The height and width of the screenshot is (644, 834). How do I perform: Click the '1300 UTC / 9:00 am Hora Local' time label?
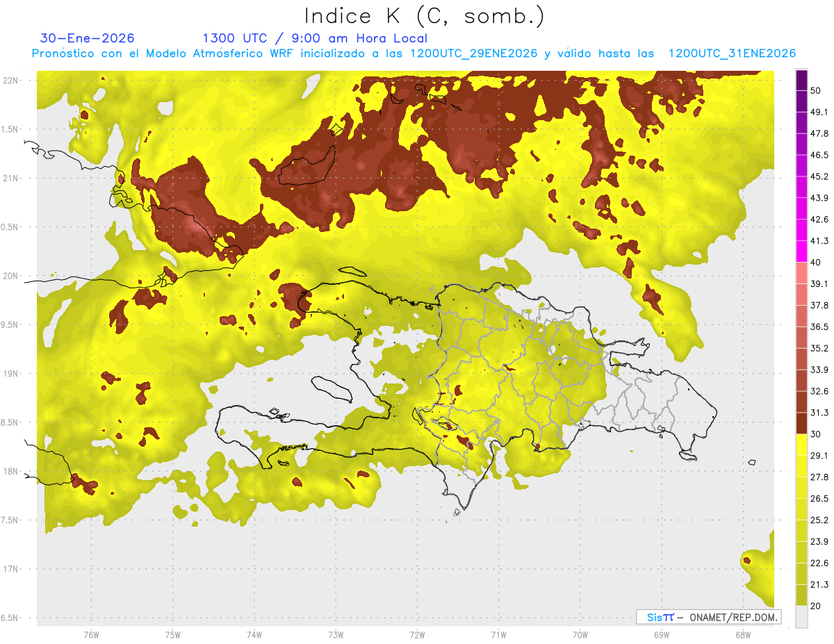[x=315, y=38]
